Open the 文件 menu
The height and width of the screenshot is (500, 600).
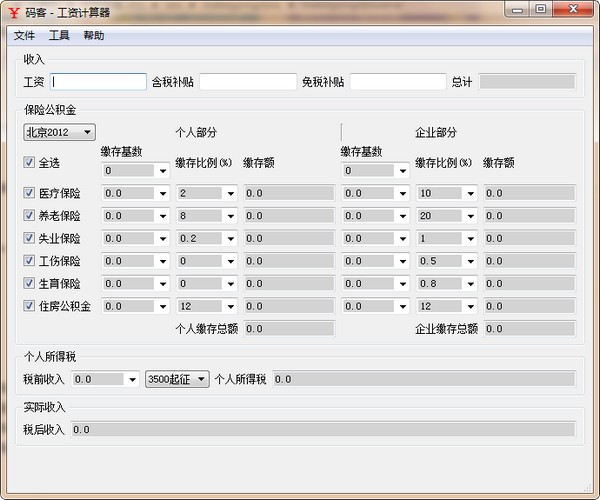(x=24, y=35)
